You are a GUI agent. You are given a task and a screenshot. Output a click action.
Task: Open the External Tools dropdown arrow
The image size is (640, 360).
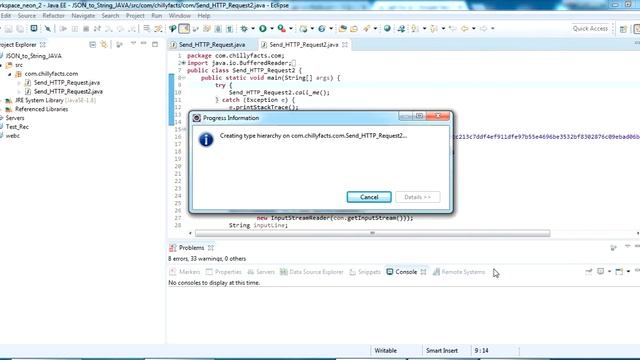(291, 29)
